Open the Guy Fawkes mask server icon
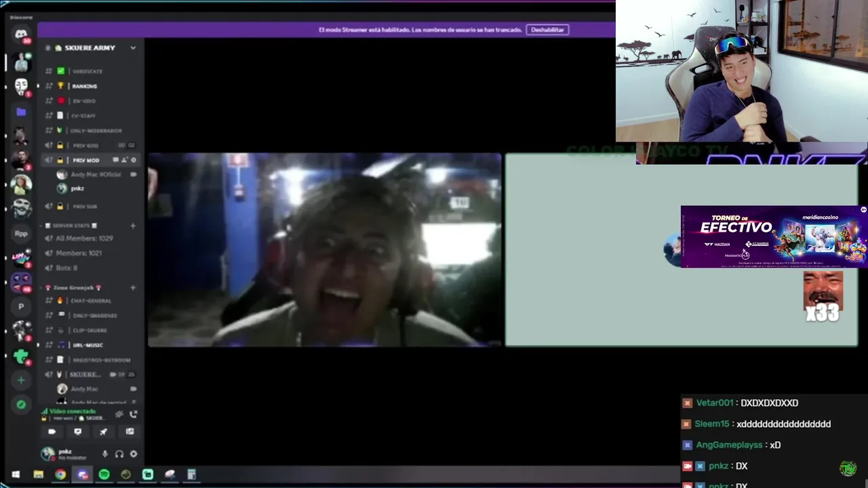Screen dimensions: 868x488 (x=21, y=86)
